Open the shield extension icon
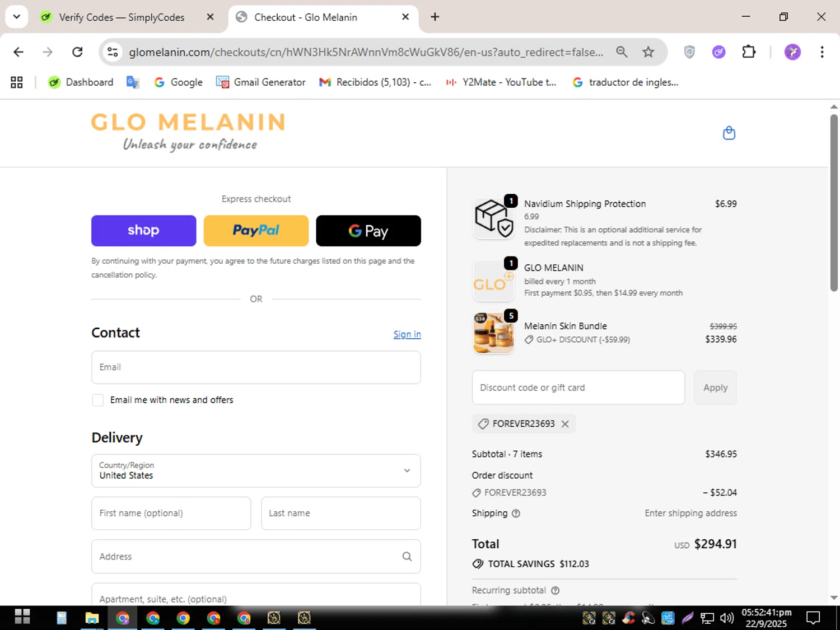 689,52
